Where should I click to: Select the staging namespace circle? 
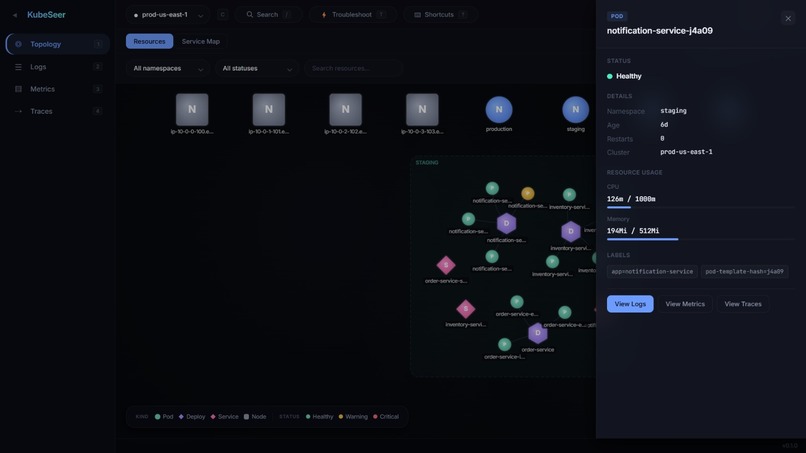click(x=575, y=110)
